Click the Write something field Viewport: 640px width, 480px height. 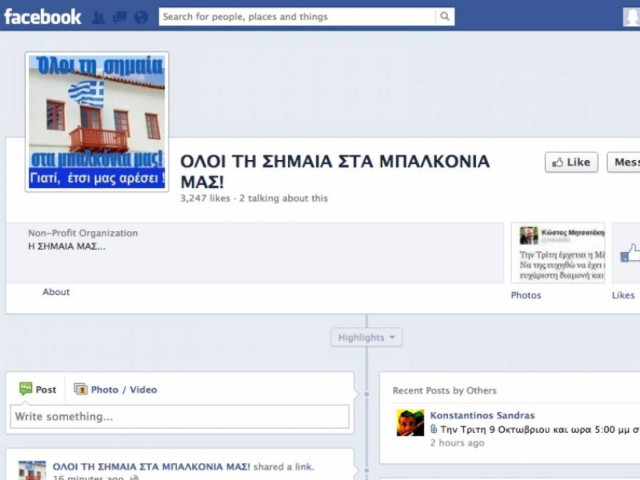tap(180, 417)
